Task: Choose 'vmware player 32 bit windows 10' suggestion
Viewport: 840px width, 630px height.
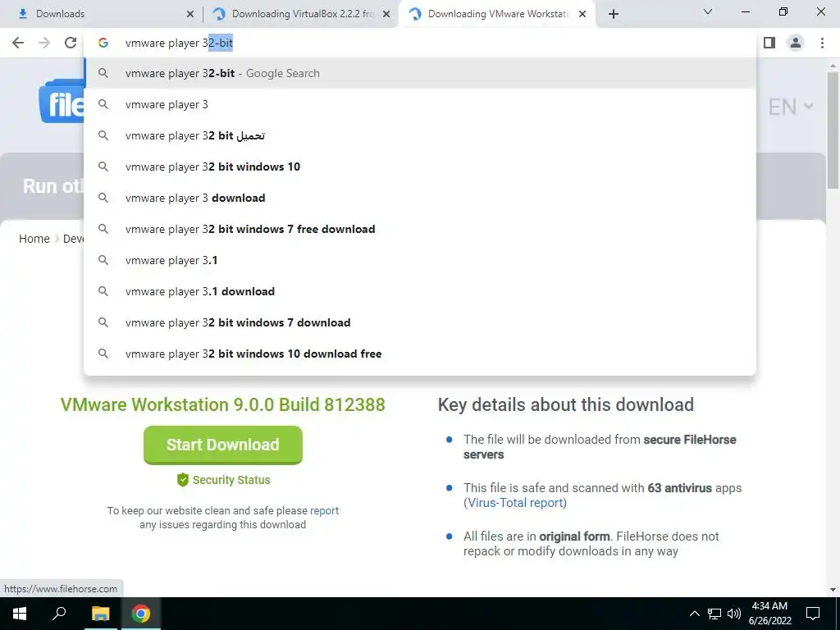Action: 420,167
